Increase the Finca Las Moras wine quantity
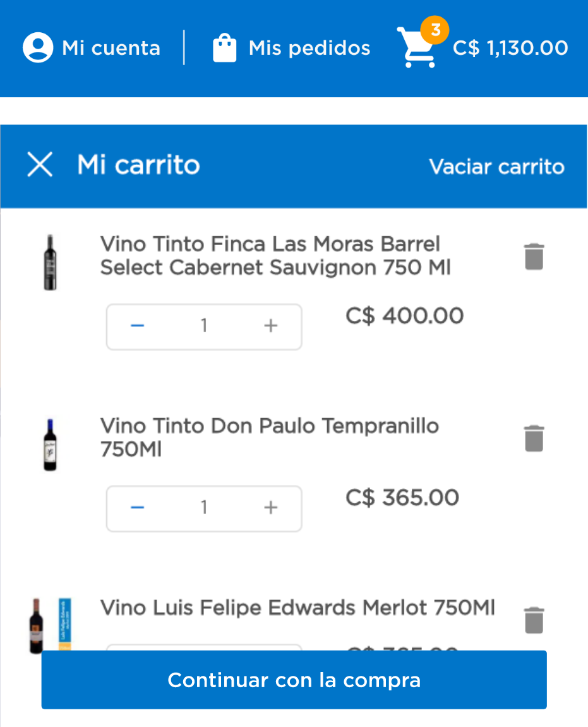588x727 pixels. [x=271, y=326]
